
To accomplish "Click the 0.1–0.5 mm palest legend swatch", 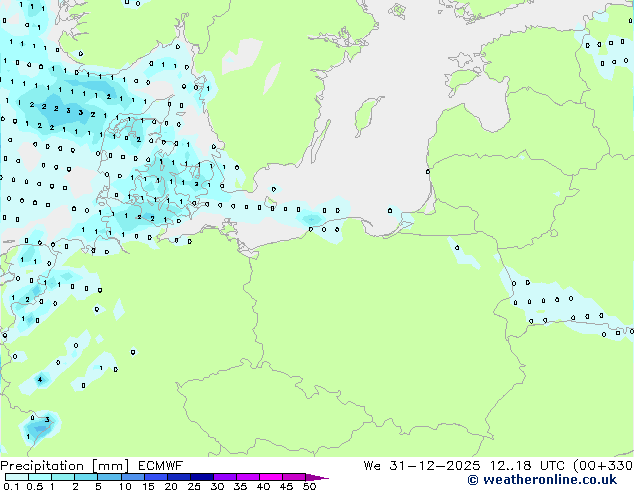I will [17, 477].
